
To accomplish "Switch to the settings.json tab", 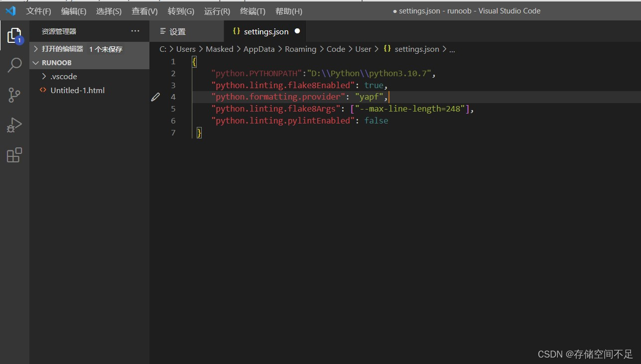I will pos(265,31).
